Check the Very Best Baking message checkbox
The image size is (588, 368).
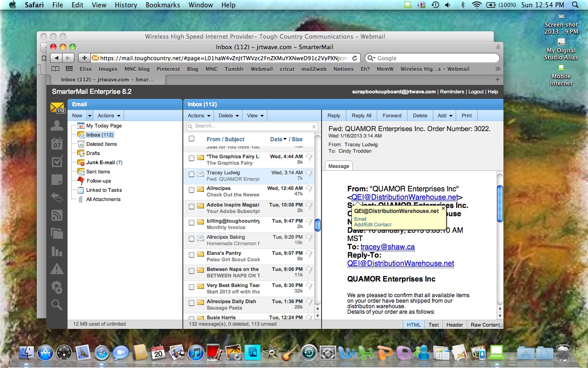tap(192, 287)
